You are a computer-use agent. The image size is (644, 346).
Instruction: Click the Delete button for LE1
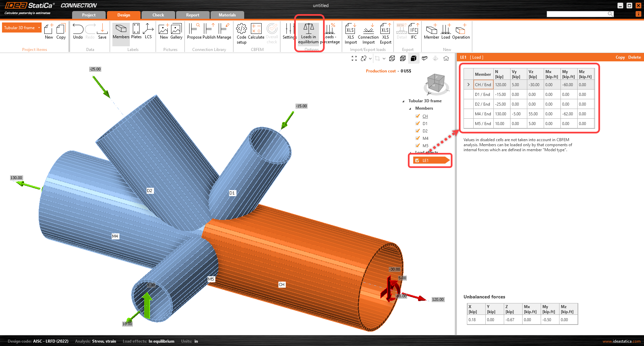click(x=634, y=57)
